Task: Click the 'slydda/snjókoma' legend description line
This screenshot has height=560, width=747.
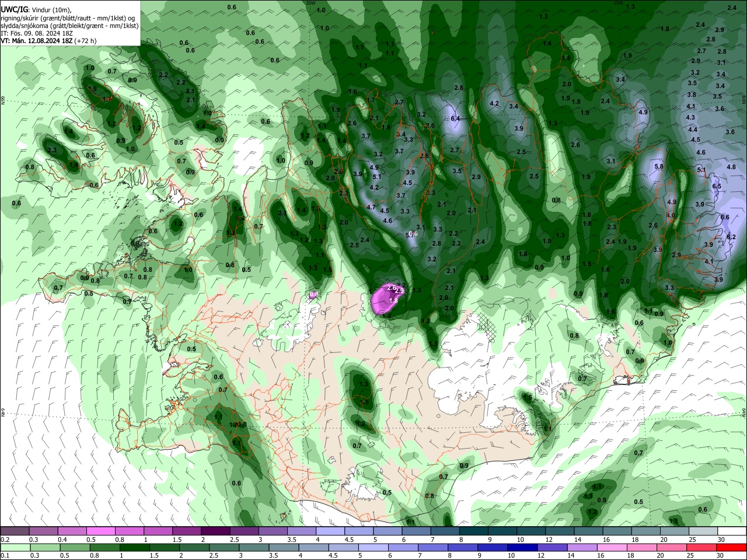Action: (69, 25)
